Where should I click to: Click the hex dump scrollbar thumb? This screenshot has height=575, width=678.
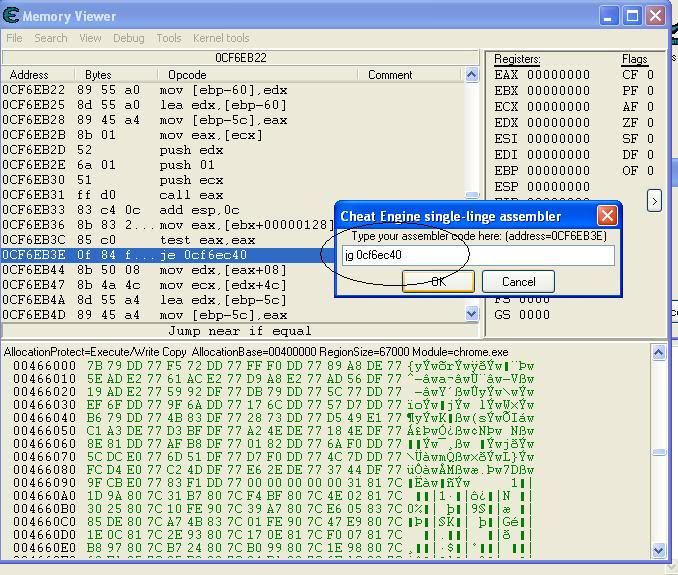659,452
